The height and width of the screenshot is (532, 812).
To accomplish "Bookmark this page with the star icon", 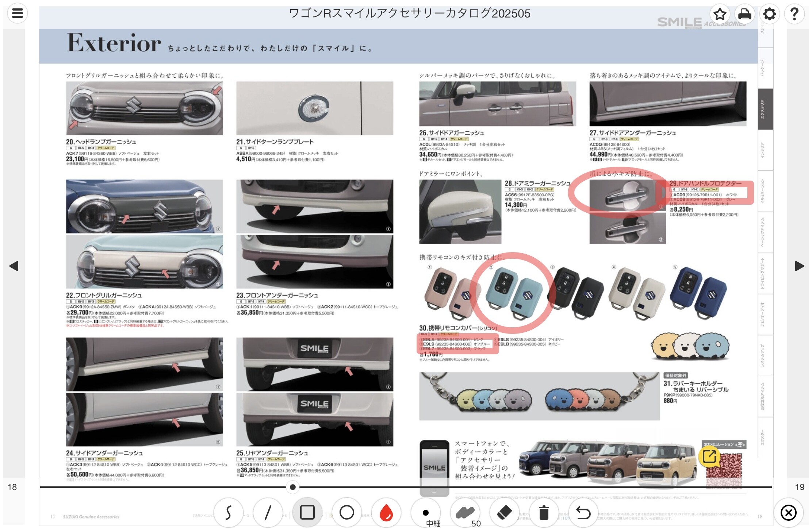I will pos(720,14).
